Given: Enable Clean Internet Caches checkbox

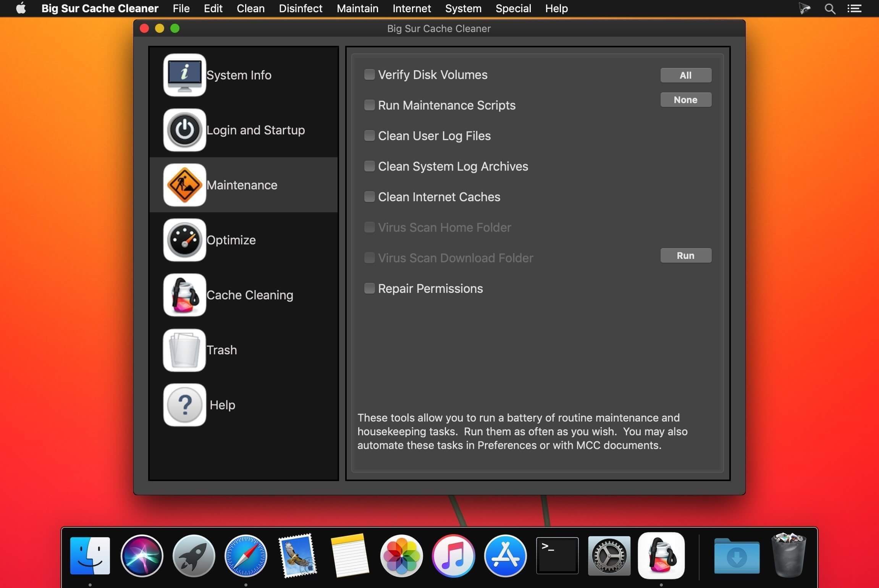Looking at the screenshot, I should [369, 197].
